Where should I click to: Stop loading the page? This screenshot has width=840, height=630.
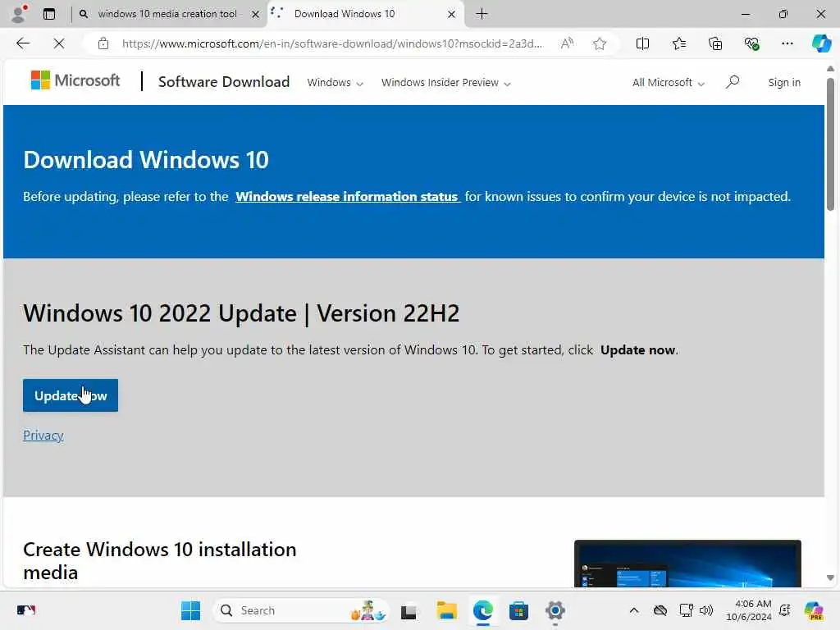59,43
